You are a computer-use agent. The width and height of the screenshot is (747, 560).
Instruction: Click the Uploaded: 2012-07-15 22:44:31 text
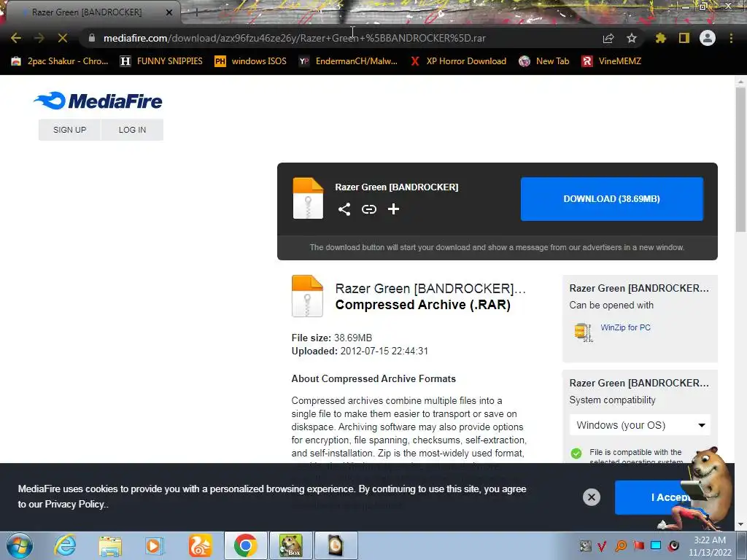pos(360,351)
